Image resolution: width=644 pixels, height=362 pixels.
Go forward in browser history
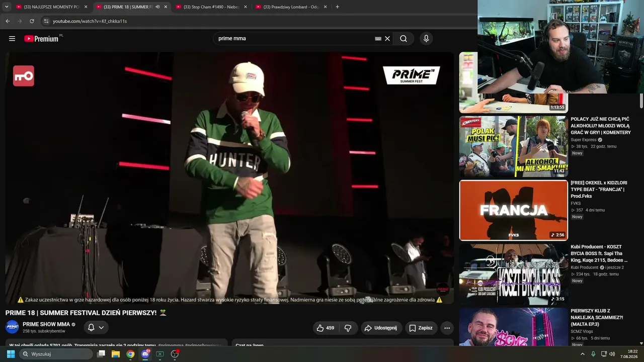coord(20,21)
